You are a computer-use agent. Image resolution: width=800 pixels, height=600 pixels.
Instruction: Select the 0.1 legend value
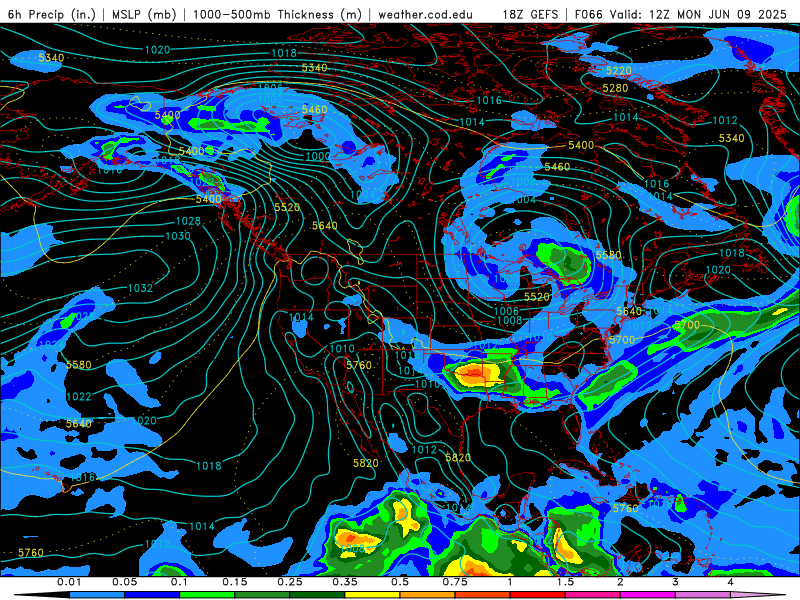click(x=179, y=582)
